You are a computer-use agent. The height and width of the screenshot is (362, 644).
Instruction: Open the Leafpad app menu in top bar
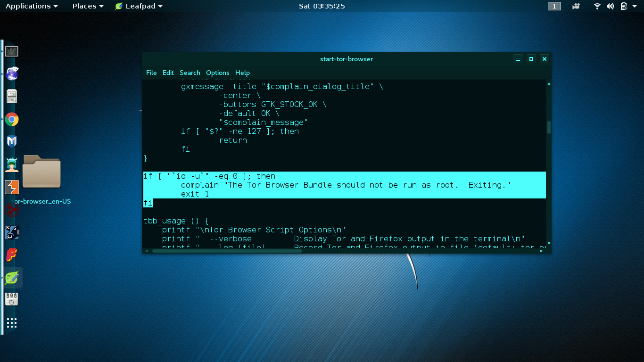coord(139,6)
